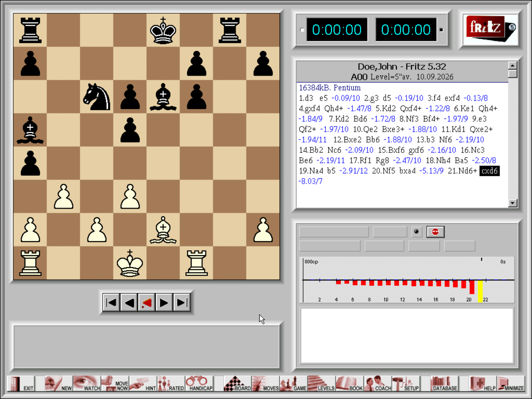Click the GAME chess pieces icon
532x399 pixels.
coord(293,384)
